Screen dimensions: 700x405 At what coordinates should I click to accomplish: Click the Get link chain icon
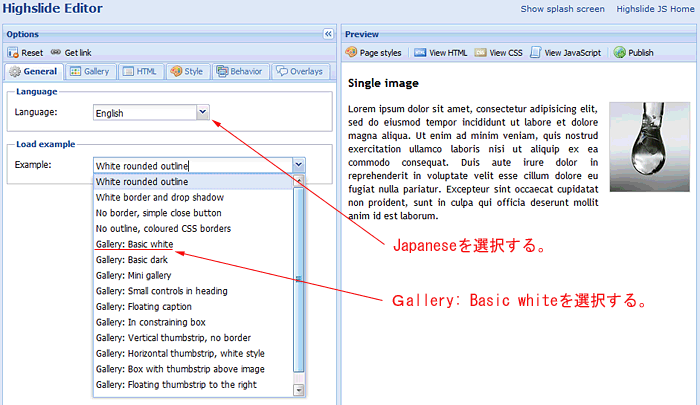coord(56,52)
